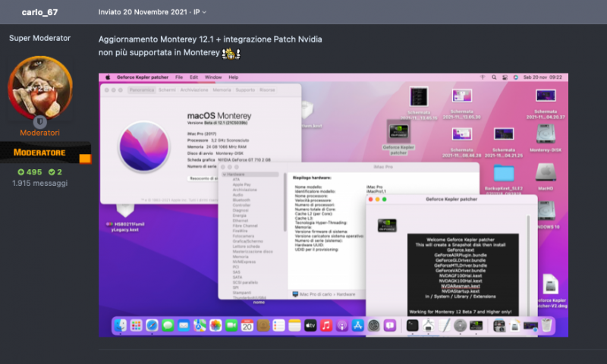The width and height of the screenshot is (607, 364).
Task: Open Geforce Kepler patcher app menu
Action: [x=143, y=77]
